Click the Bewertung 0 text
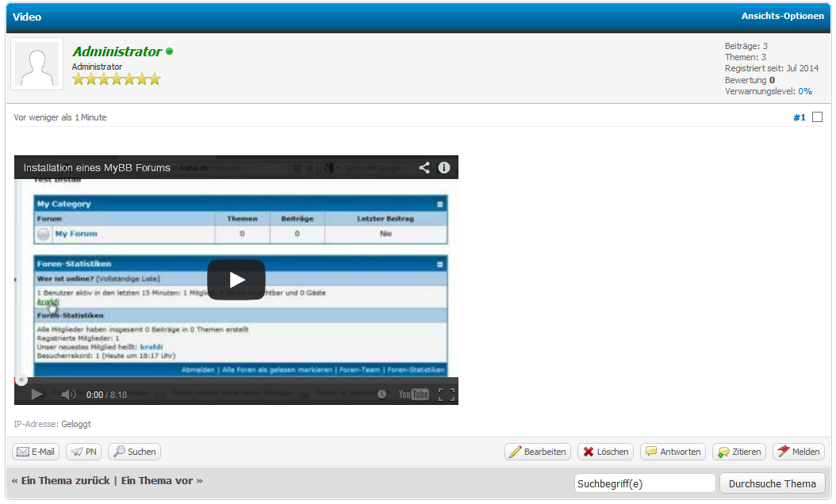 pos(750,80)
